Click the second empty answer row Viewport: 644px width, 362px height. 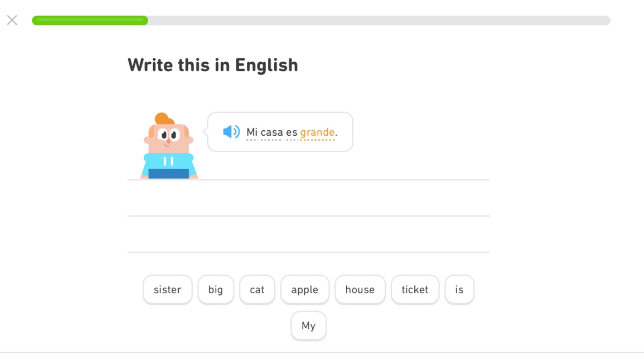[309, 234]
